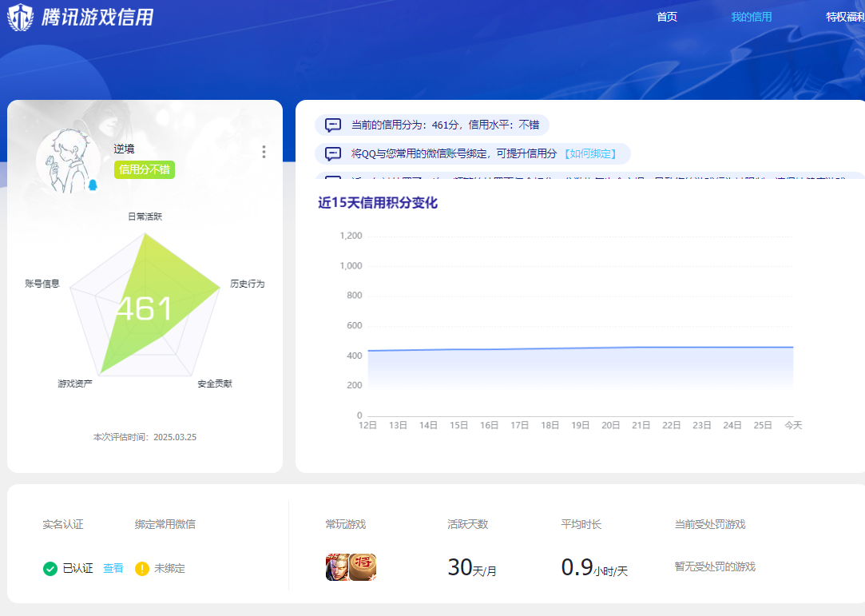Click the username 逆境
The height and width of the screenshot is (616, 865).
click(x=124, y=149)
